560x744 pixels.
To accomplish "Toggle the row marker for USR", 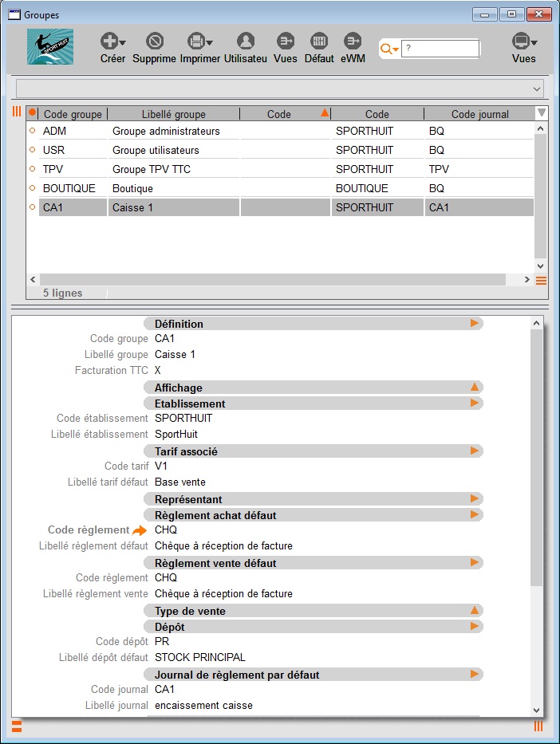I will (32, 149).
